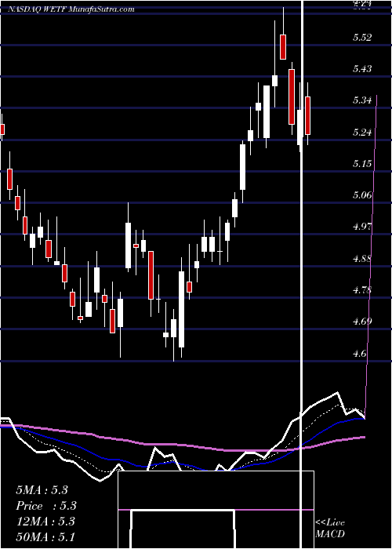Image resolution: width=392 pixels, height=549 pixels.
Task: Click the 4.88 price axis label
Action: point(362,259)
